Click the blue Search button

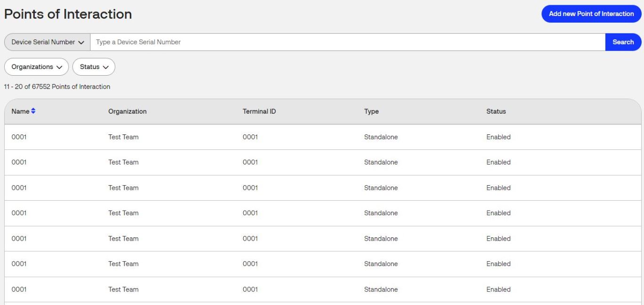point(623,42)
